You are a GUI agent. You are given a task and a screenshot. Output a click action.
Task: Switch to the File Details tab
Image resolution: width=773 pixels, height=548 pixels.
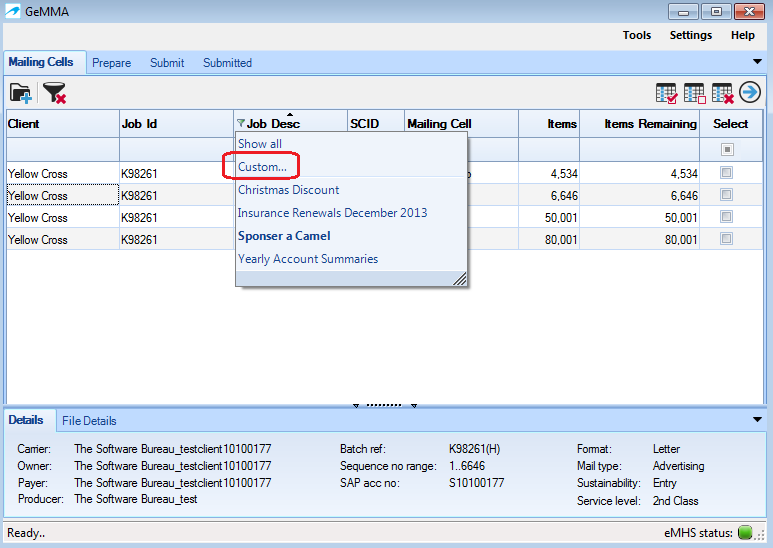tap(89, 421)
